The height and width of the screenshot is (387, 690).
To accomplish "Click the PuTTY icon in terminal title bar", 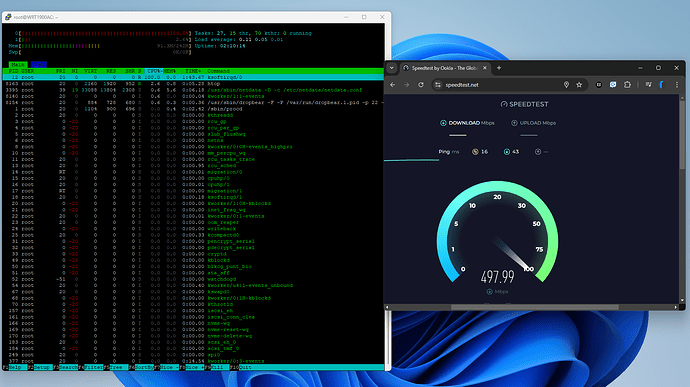I will [8, 17].
